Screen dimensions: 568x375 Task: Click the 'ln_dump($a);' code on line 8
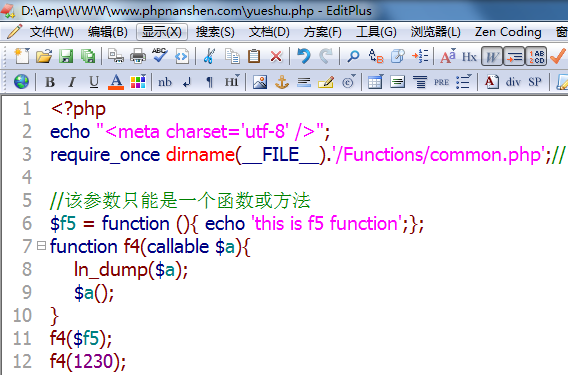(x=131, y=270)
